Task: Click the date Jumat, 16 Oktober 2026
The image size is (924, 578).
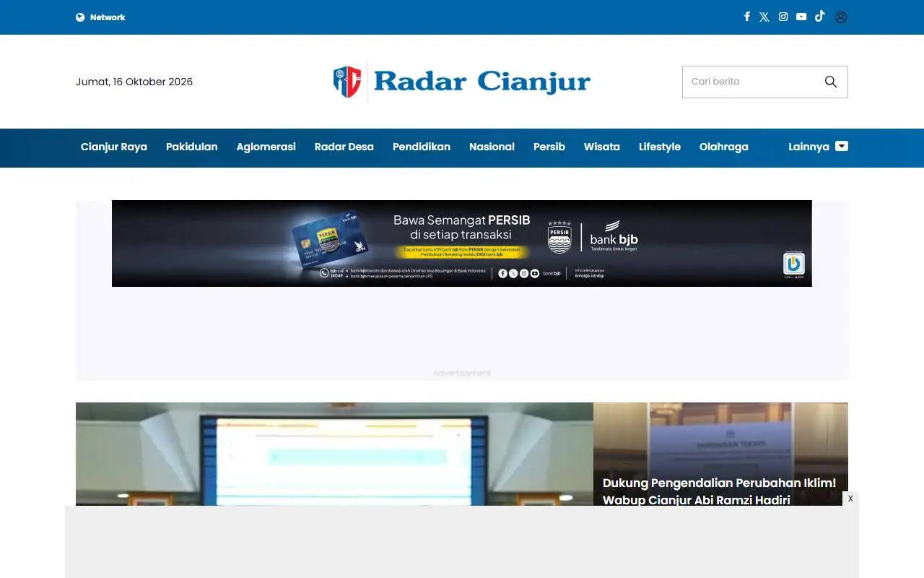Action: pyautogui.click(x=134, y=82)
